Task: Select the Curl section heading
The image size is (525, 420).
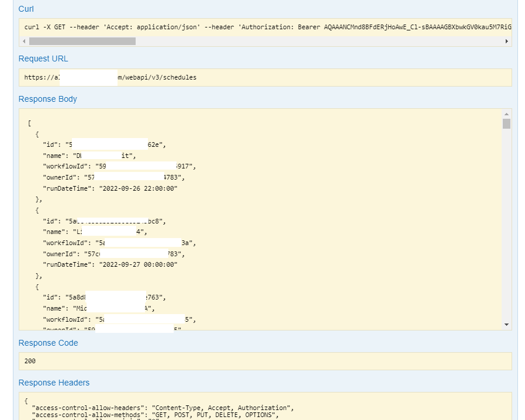Action: pos(25,9)
